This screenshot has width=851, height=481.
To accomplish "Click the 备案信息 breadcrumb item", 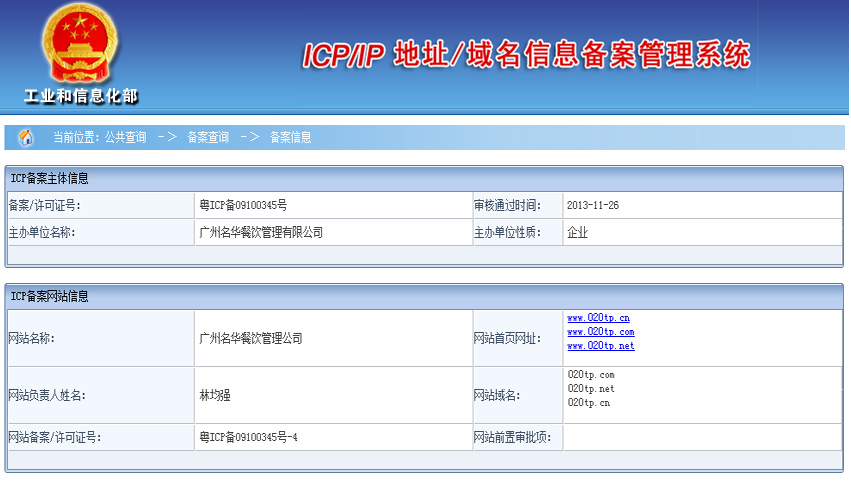I will 290,137.
